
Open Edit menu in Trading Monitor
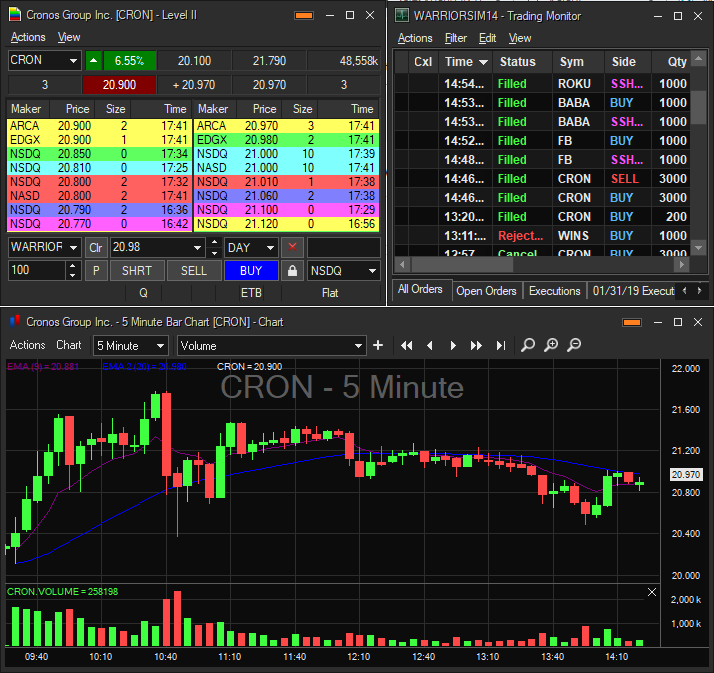coord(487,38)
